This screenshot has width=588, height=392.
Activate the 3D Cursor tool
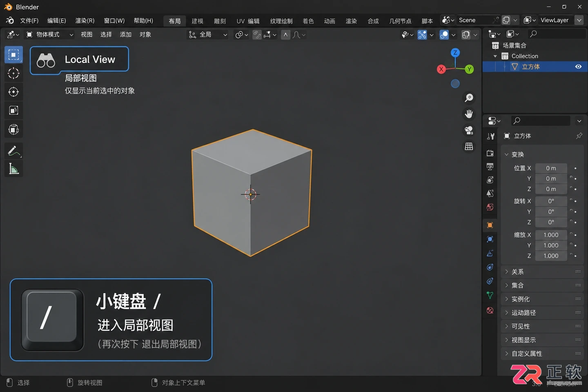coord(13,73)
